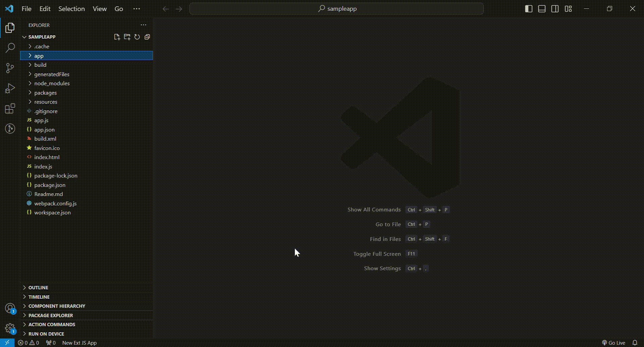
Task: Toggle the secondary side bar visibility
Action: tap(555, 9)
